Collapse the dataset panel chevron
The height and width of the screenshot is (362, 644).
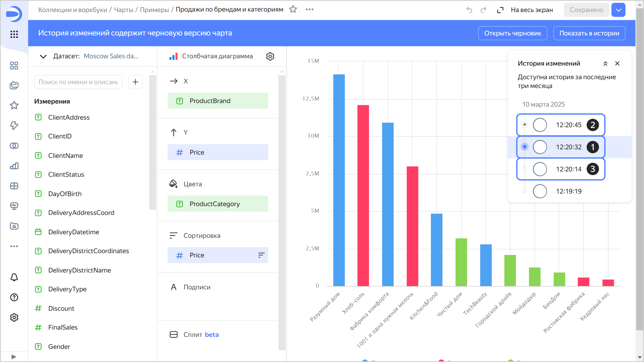point(43,56)
